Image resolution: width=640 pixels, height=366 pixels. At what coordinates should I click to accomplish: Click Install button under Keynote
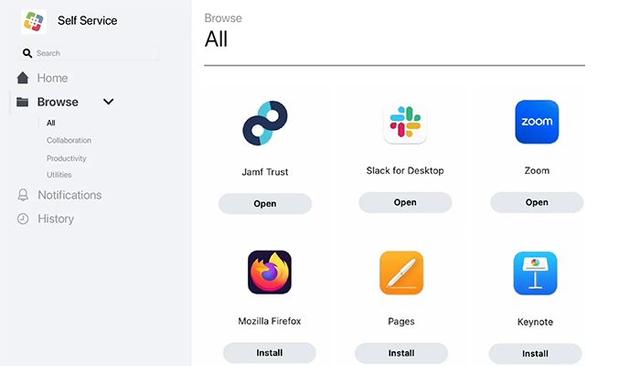click(535, 353)
